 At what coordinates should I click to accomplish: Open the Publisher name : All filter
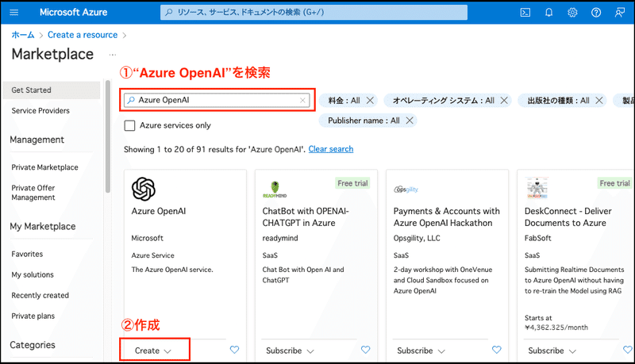pos(364,121)
